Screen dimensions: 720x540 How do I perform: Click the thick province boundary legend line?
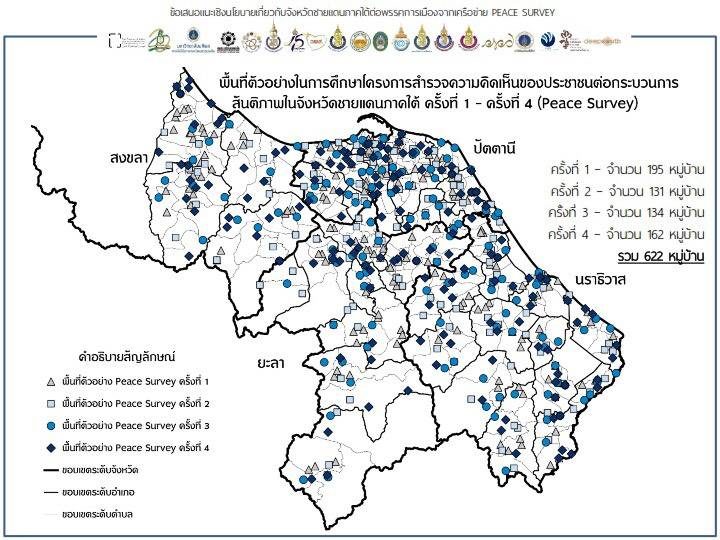tap(51, 470)
